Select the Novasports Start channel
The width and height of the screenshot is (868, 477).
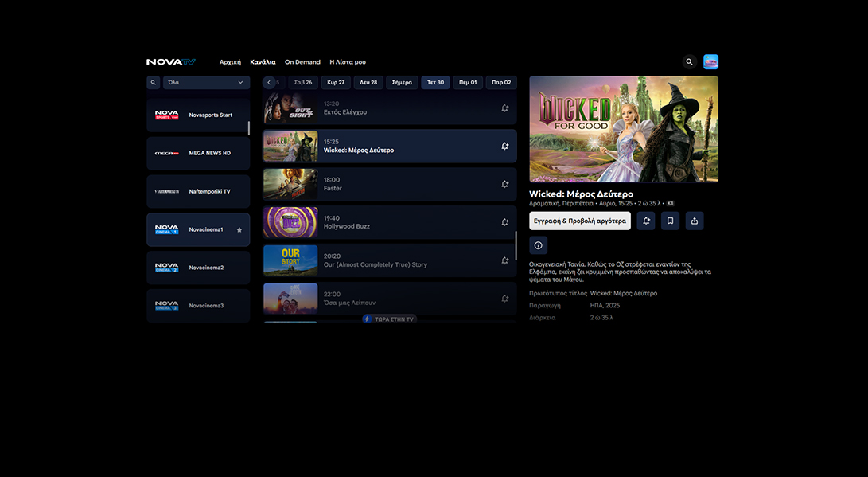point(198,115)
